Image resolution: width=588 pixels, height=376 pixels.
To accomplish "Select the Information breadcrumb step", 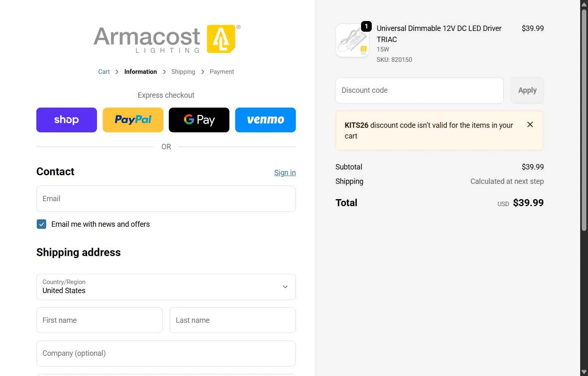I will click(140, 72).
